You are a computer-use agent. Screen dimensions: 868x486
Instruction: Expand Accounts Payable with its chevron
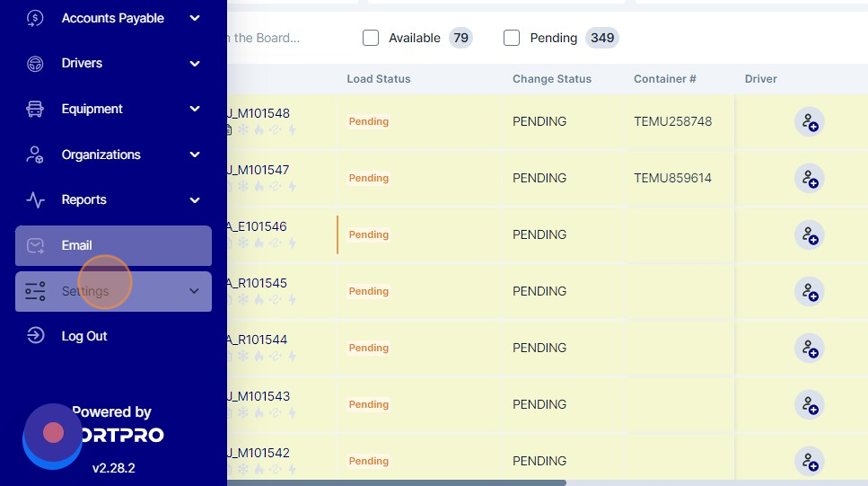(x=195, y=18)
